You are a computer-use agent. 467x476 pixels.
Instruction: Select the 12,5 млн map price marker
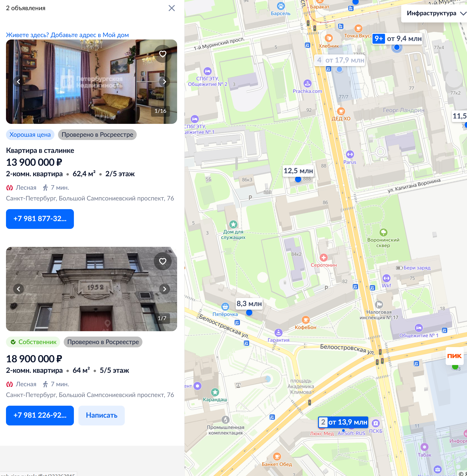(298, 171)
